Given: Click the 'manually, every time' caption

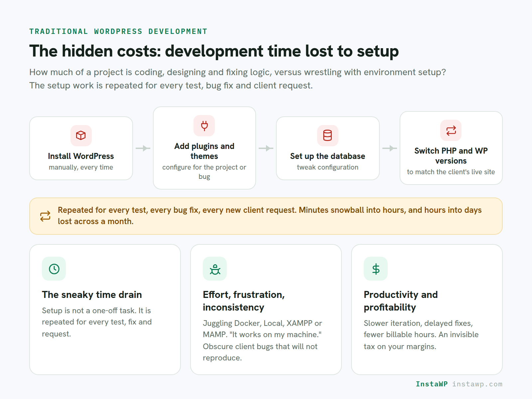Looking at the screenshot, I should tap(81, 167).
